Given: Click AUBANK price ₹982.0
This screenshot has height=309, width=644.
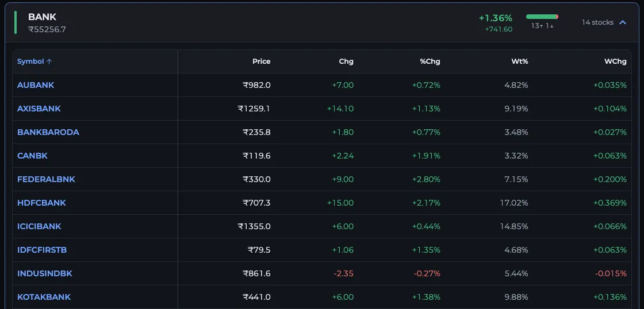Looking at the screenshot, I should [256, 86].
